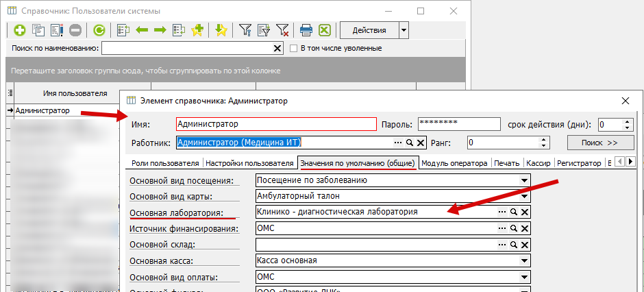Expand Основной вид оплаты dropdown
644x292 pixels.
coord(523,277)
